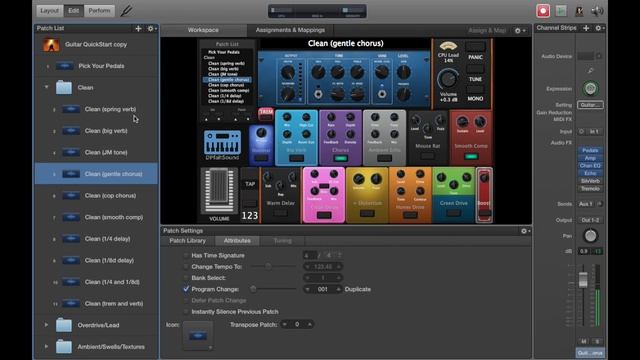
Task: Click the Assign & Map button
Action: point(487,31)
